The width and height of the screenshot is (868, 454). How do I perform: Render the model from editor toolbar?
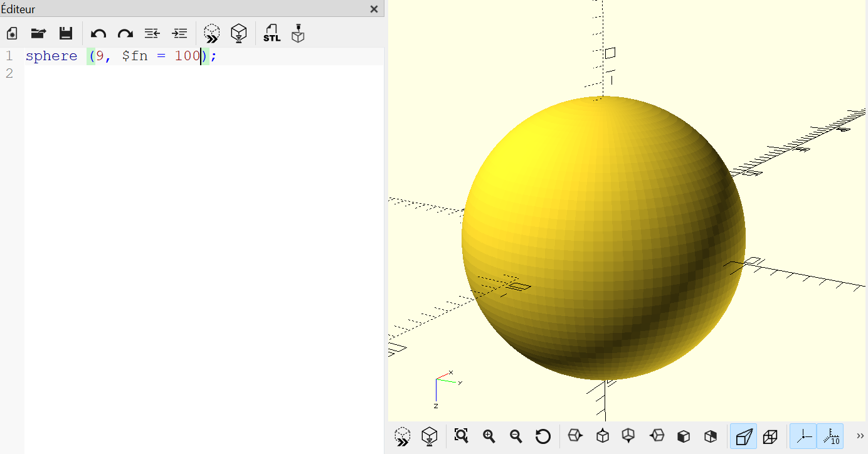click(239, 33)
